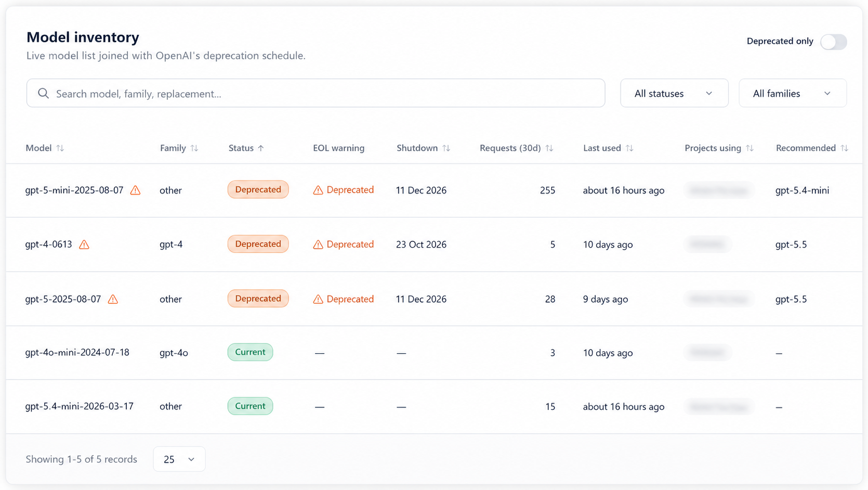Sort by Status ascending arrow
The height and width of the screenshot is (490, 868).
pyautogui.click(x=261, y=148)
